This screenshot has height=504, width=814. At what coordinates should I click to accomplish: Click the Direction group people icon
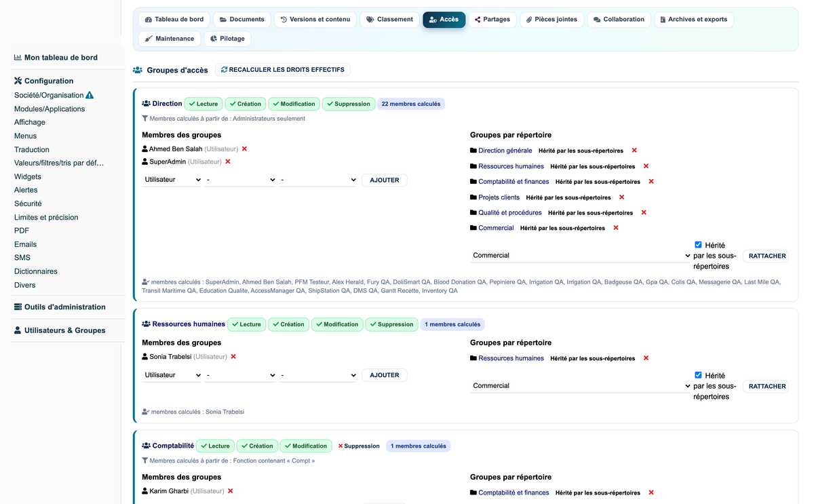[x=146, y=104]
